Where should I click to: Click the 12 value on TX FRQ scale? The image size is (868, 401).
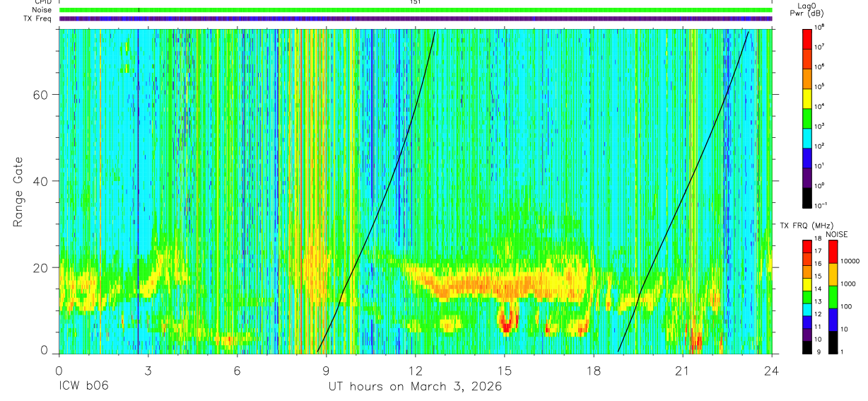click(x=819, y=315)
